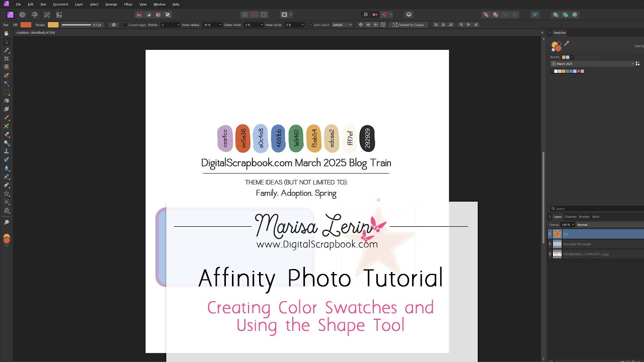Select the Star shape tool
This screenshot has height=362, width=644.
(7, 194)
